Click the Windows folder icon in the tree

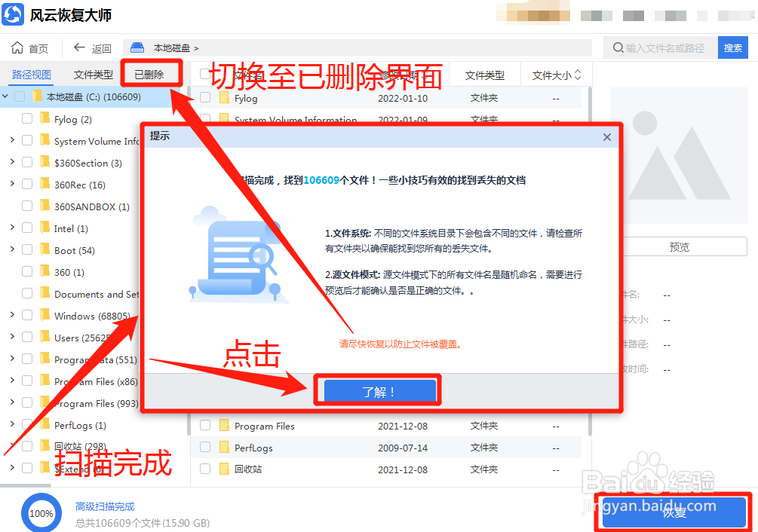[x=43, y=316]
